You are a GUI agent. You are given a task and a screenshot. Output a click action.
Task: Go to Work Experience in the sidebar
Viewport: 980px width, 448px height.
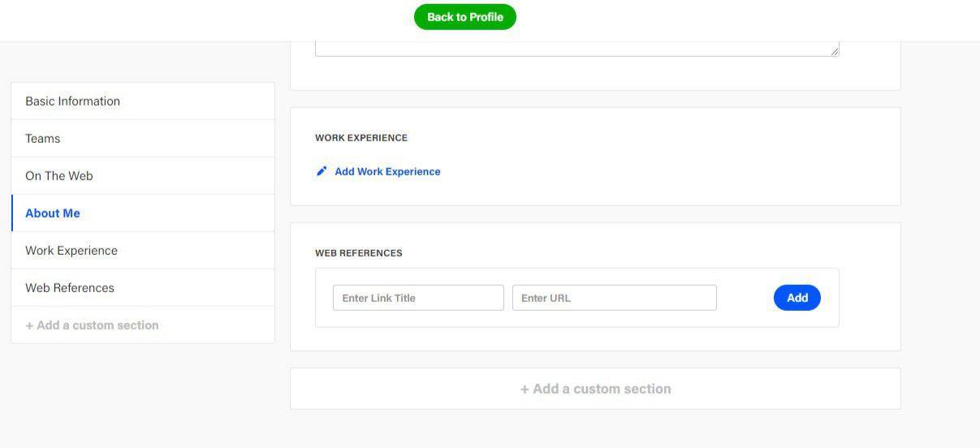143,251
